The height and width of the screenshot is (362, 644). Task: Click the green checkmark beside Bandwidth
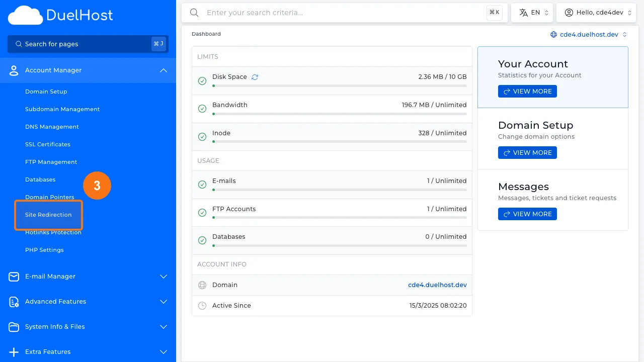pos(202,108)
